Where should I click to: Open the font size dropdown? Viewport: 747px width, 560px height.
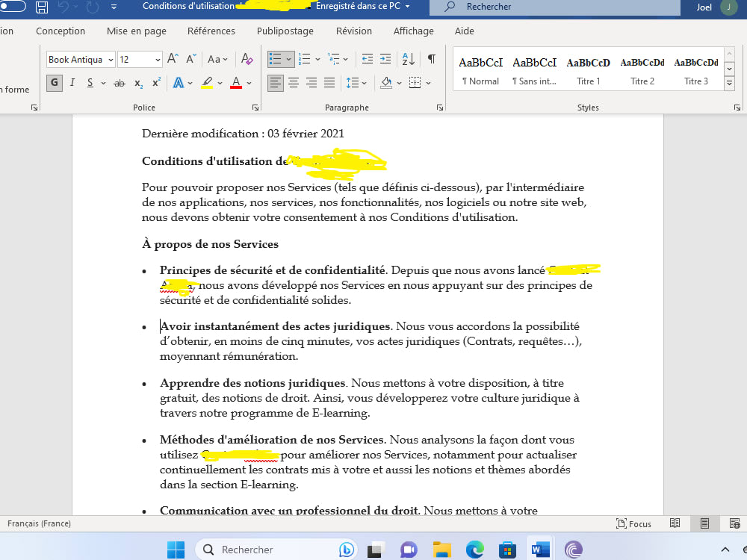(158, 60)
